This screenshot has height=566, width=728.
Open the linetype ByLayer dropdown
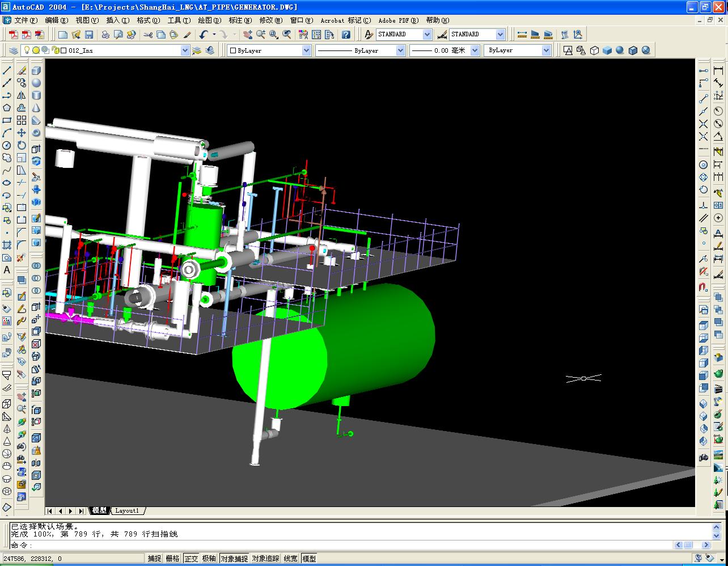(400, 50)
